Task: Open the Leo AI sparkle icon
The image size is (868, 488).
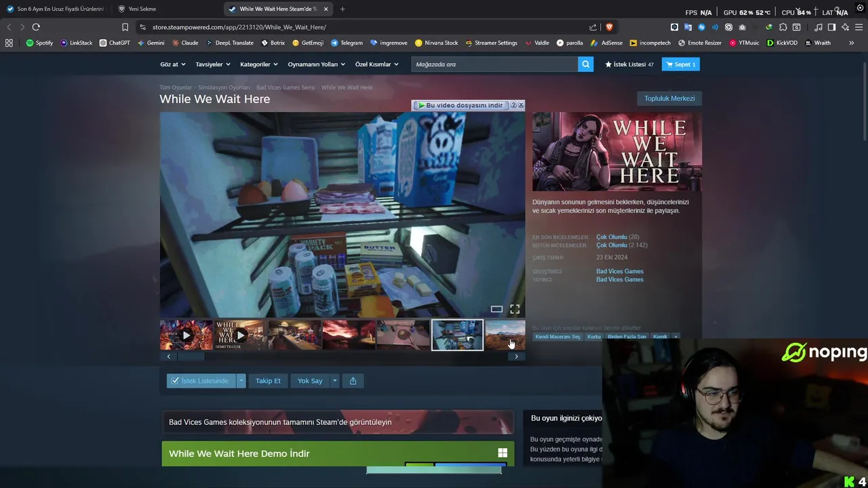Action: click(x=845, y=27)
